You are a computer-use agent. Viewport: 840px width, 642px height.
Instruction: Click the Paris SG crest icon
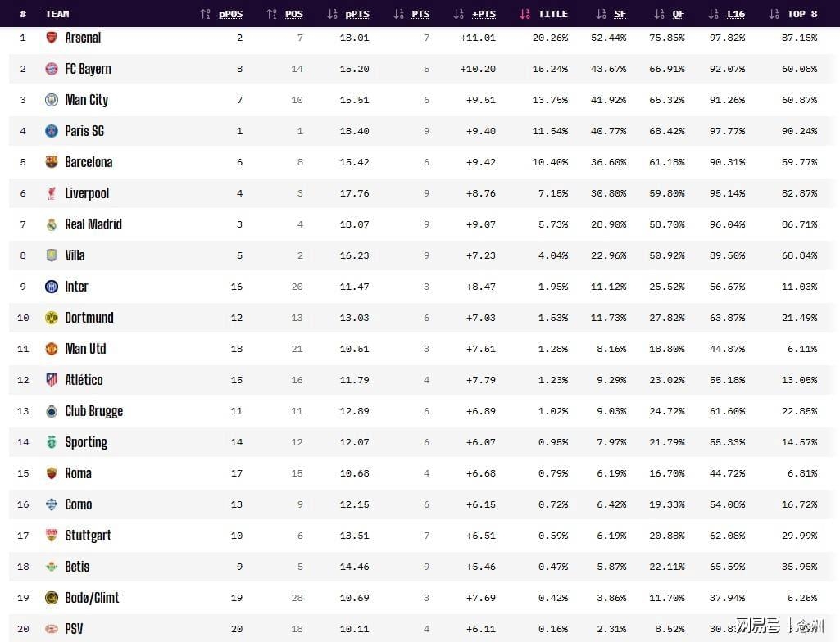(52, 131)
